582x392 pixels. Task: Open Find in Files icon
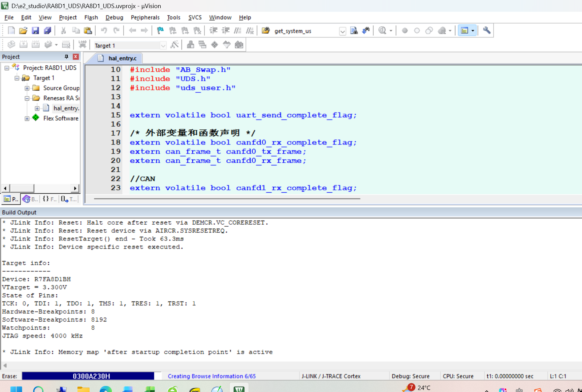tap(354, 31)
